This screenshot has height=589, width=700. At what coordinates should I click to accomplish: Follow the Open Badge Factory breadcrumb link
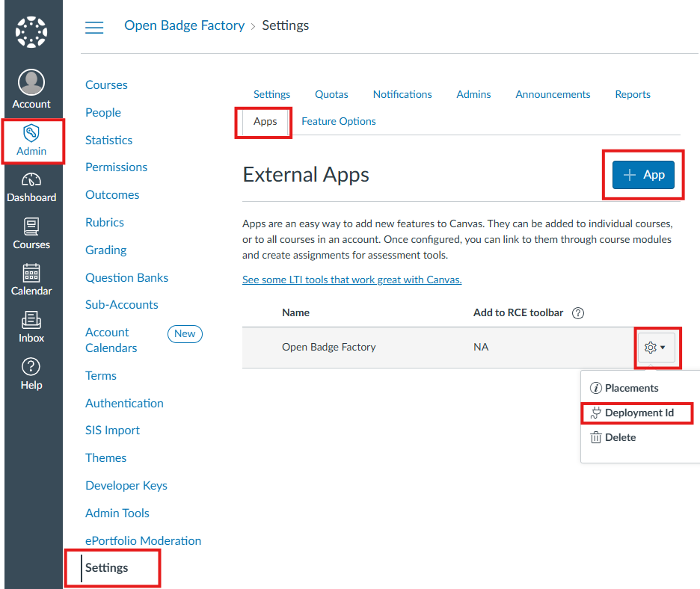(x=185, y=25)
